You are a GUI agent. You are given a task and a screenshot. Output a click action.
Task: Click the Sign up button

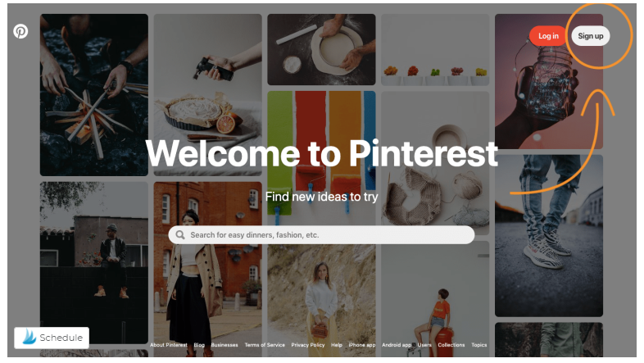(x=591, y=36)
